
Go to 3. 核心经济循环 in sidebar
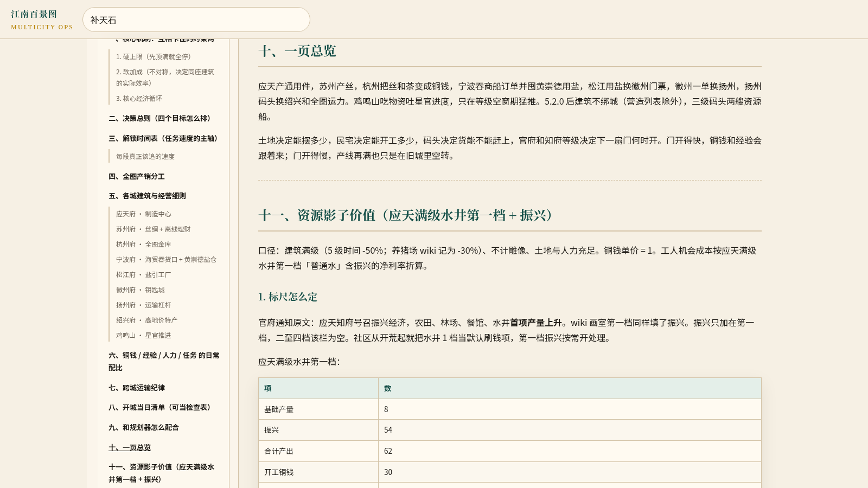coord(139,98)
